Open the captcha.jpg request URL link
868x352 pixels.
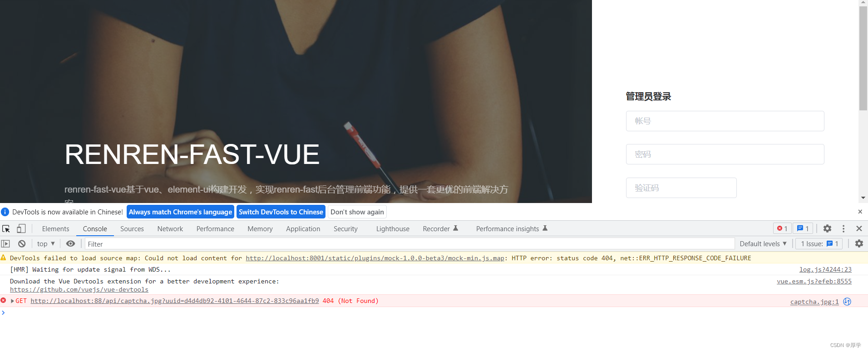pos(175,301)
